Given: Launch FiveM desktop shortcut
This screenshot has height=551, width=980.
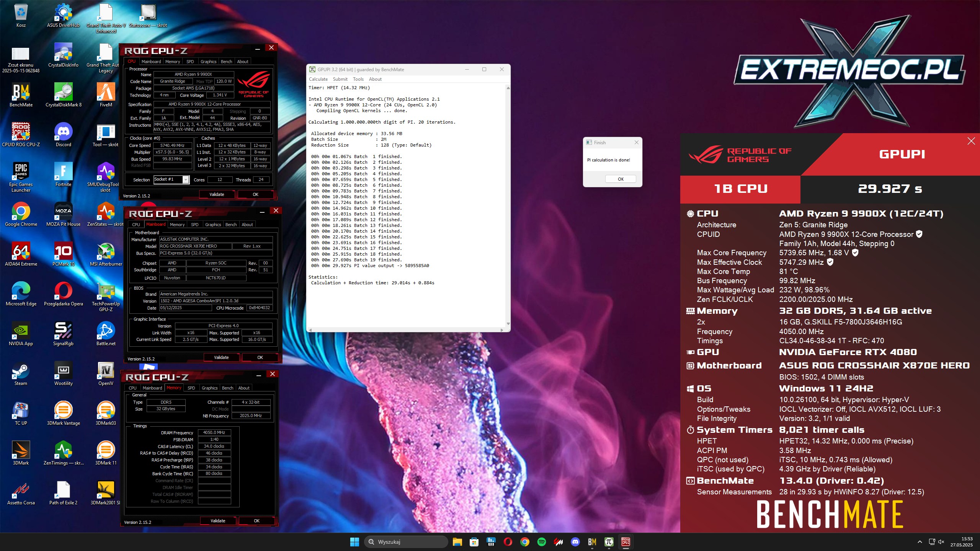Looking at the screenshot, I should point(106,95).
